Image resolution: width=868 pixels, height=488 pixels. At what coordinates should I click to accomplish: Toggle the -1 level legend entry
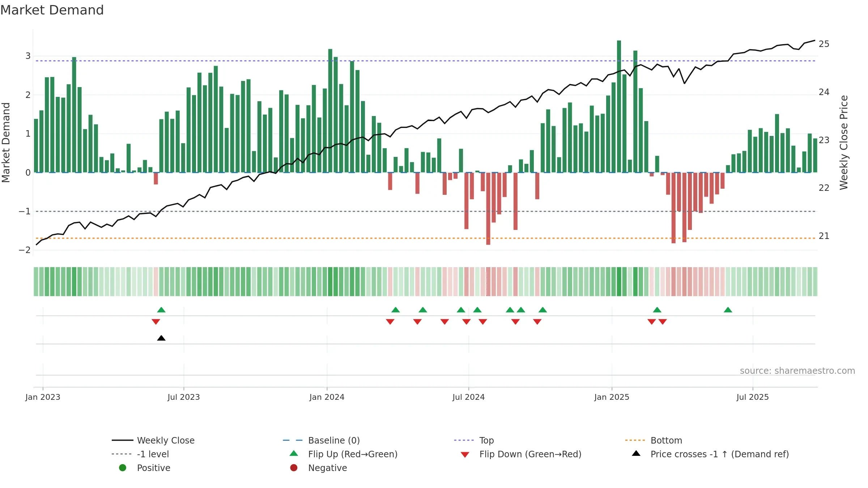[140, 454]
